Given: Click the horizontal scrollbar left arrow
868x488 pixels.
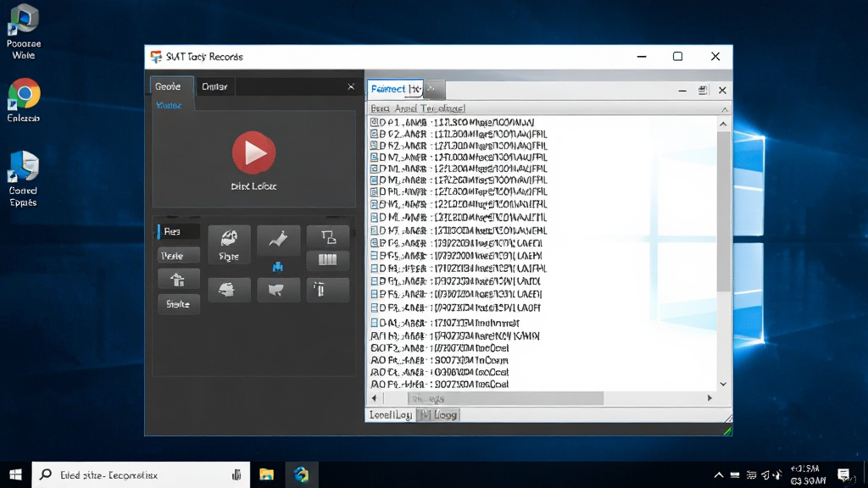Looking at the screenshot, I should point(374,398).
